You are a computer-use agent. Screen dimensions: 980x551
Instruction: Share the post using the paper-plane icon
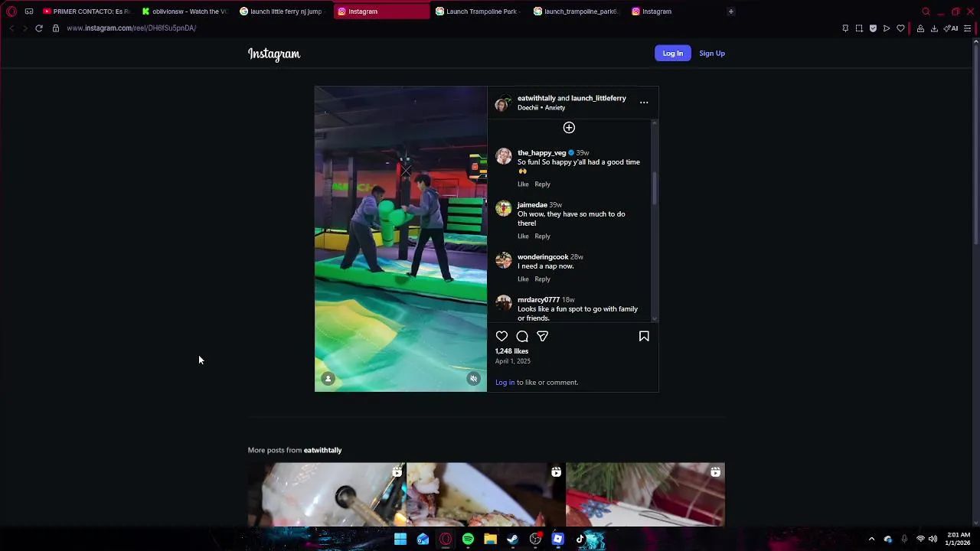(x=542, y=336)
